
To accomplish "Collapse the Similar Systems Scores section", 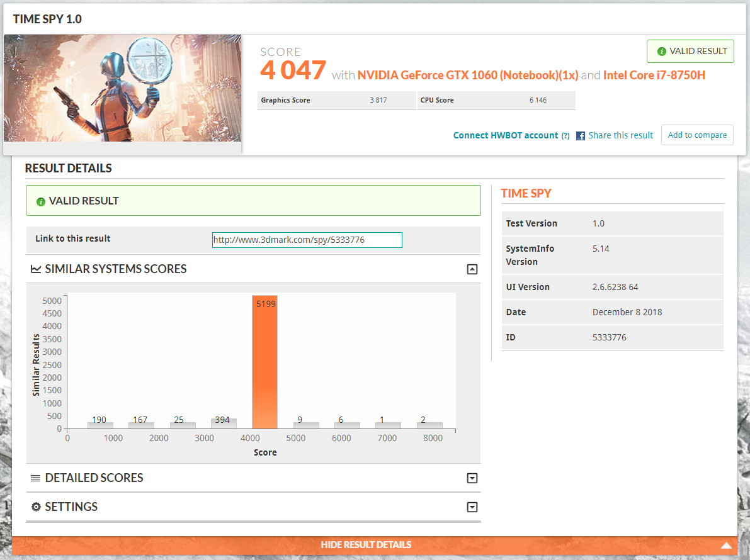I will 472,269.
